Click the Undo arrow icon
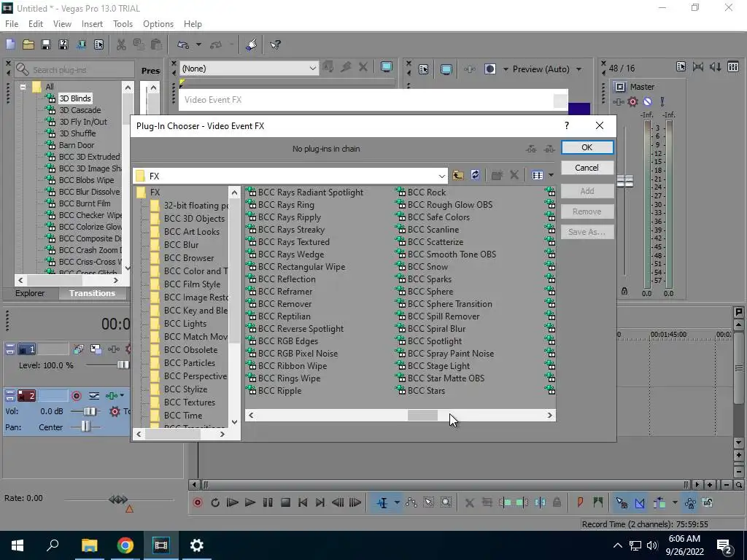Viewport: 747px width, 560px height. (183, 44)
